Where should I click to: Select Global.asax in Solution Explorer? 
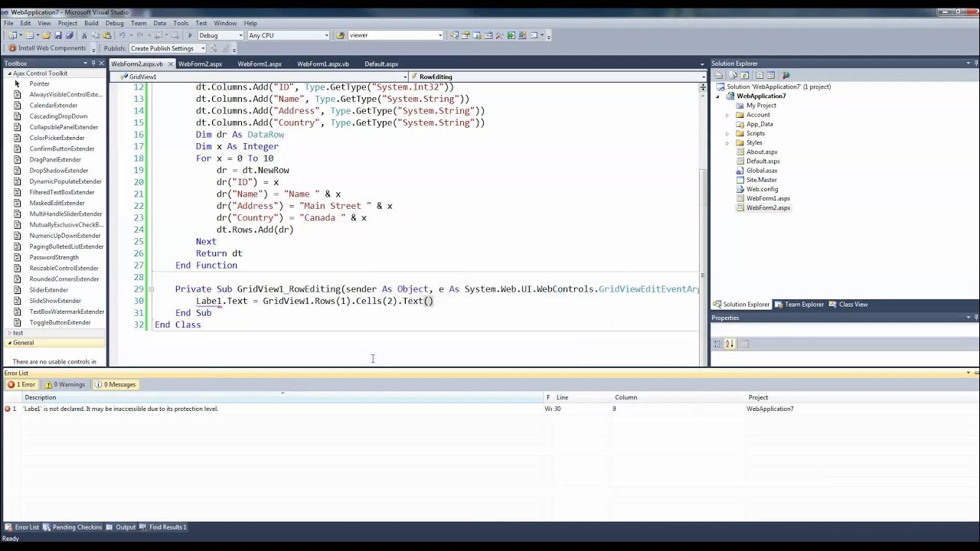coord(761,171)
